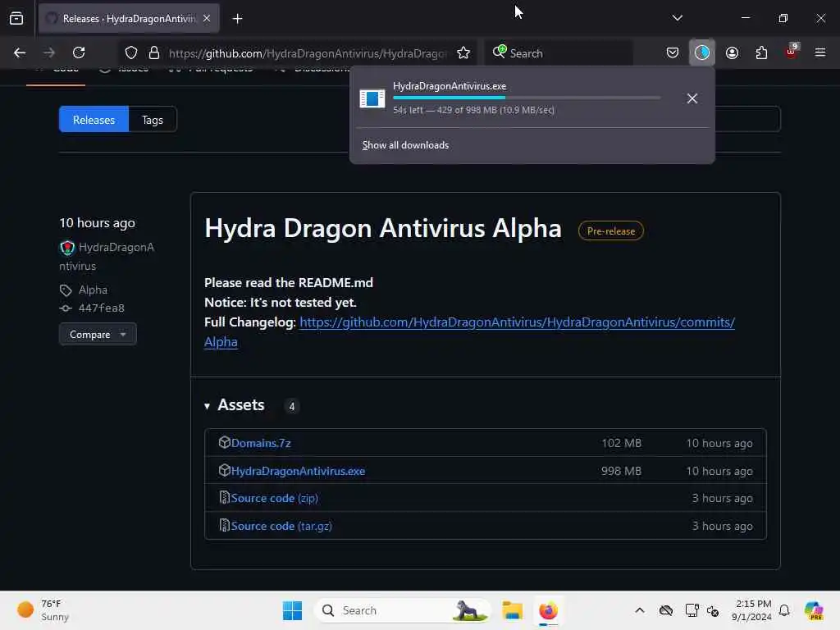Select the Releases tab button

tap(94, 120)
